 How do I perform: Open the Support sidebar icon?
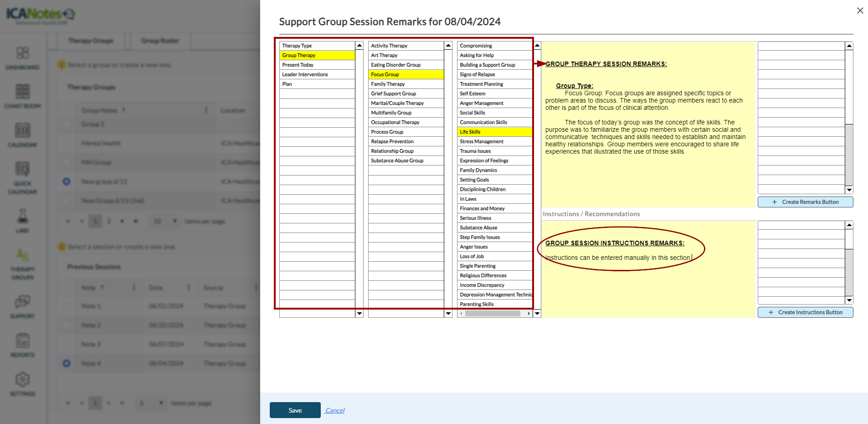[23, 306]
